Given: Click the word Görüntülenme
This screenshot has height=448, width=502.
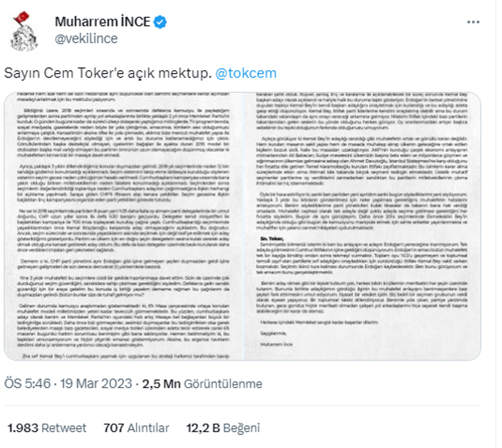Looking at the screenshot, I should pyautogui.click(x=223, y=383).
